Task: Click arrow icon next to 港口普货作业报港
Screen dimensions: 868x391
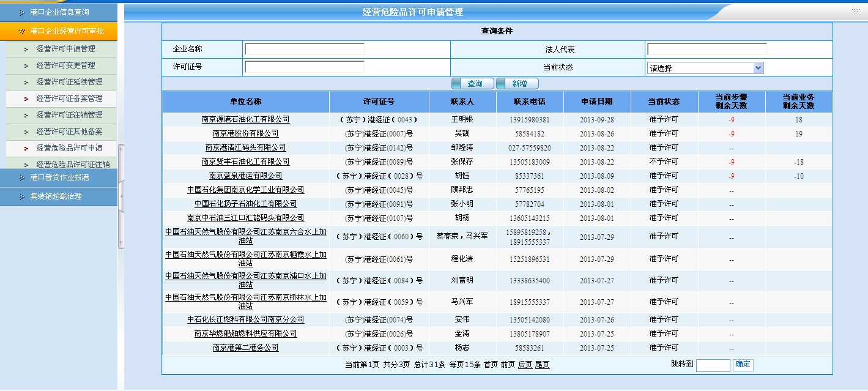Action: click(22, 178)
